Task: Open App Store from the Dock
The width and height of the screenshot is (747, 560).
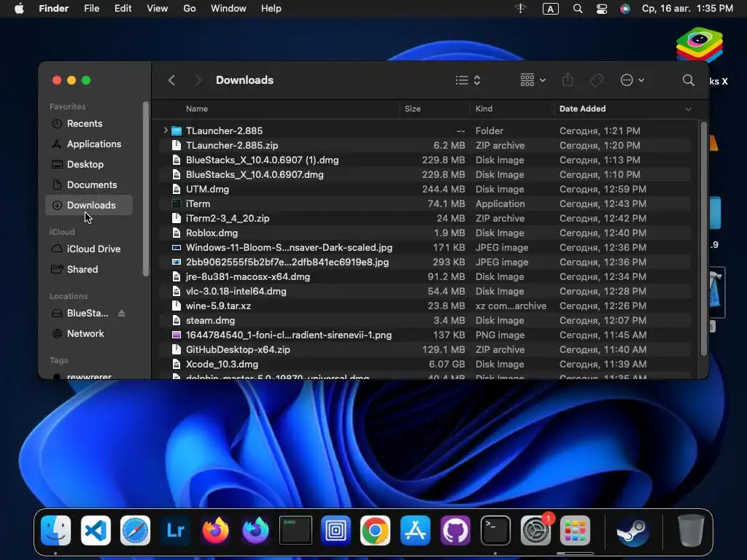Action: tap(415, 530)
